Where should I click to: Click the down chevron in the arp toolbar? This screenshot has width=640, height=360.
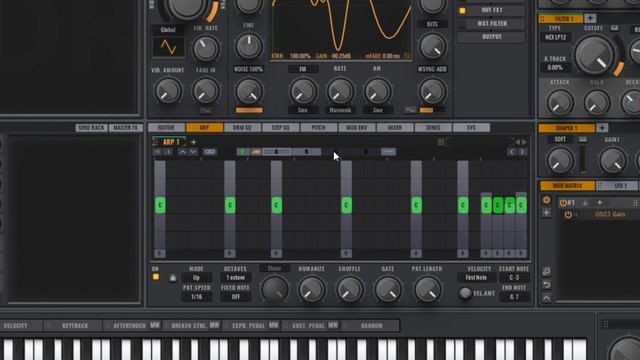(x=193, y=152)
